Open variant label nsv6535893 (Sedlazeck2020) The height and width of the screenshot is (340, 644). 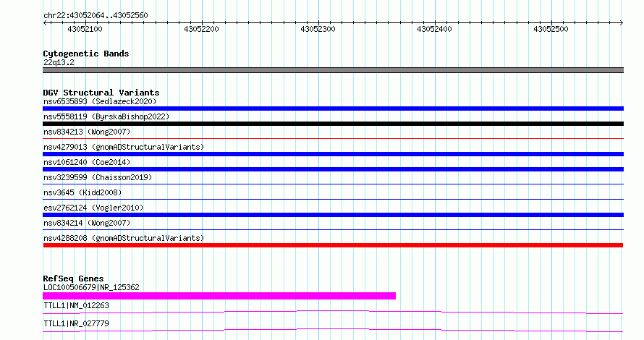100,101
